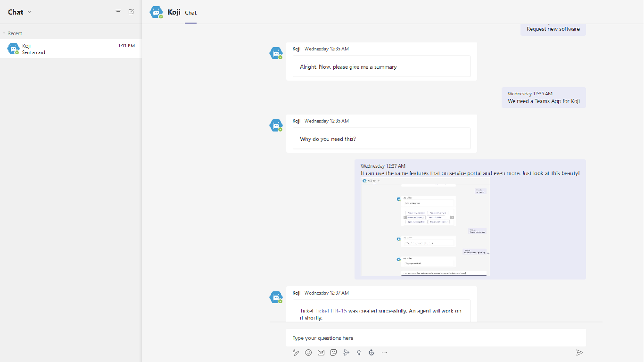Open the emoji picker
644x362 pixels.
tap(308, 353)
